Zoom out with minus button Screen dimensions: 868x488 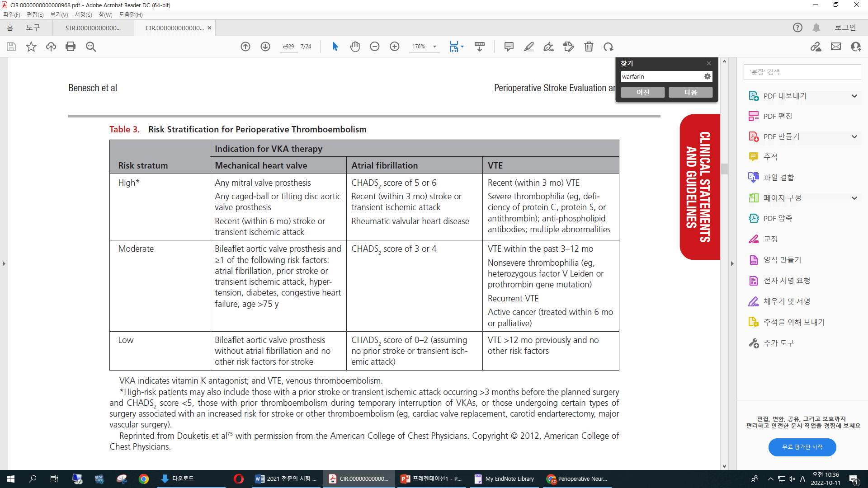pyautogui.click(x=375, y=47)
